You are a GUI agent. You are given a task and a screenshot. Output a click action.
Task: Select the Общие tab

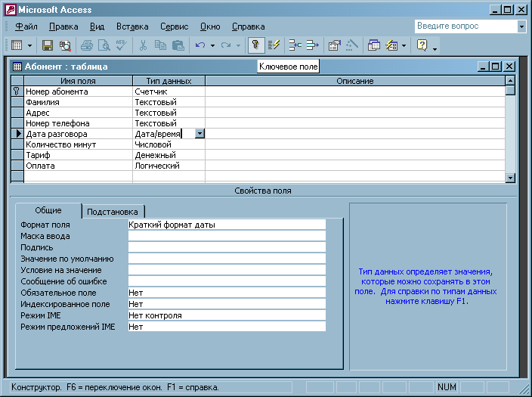48,211
